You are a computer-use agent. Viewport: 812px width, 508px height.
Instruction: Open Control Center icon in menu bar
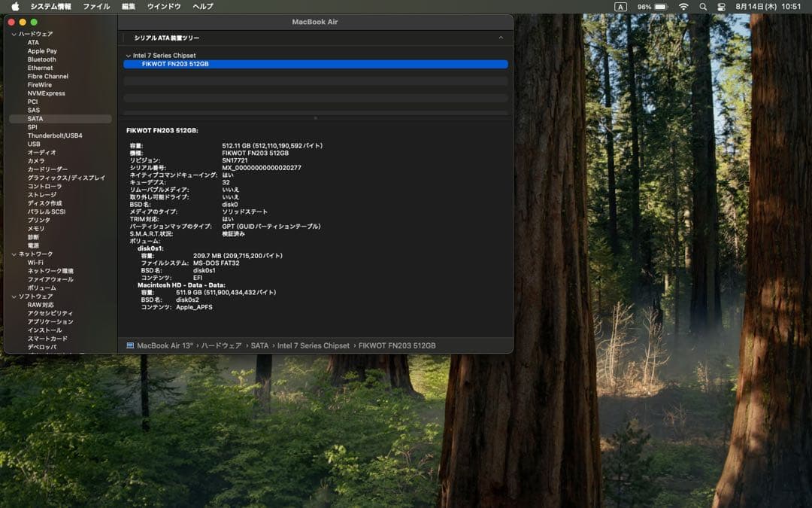[x=722, y=6]
